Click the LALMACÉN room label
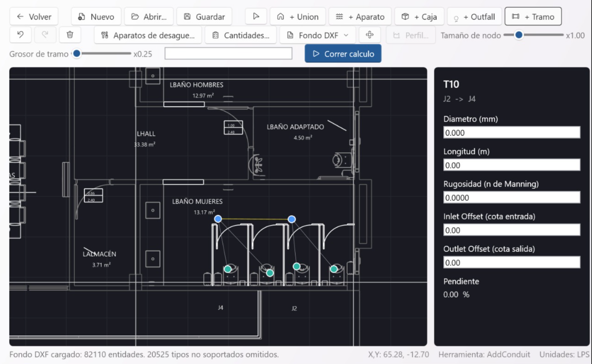The height and width of the screenshot is (364, 592). click(x=99, y=254)
